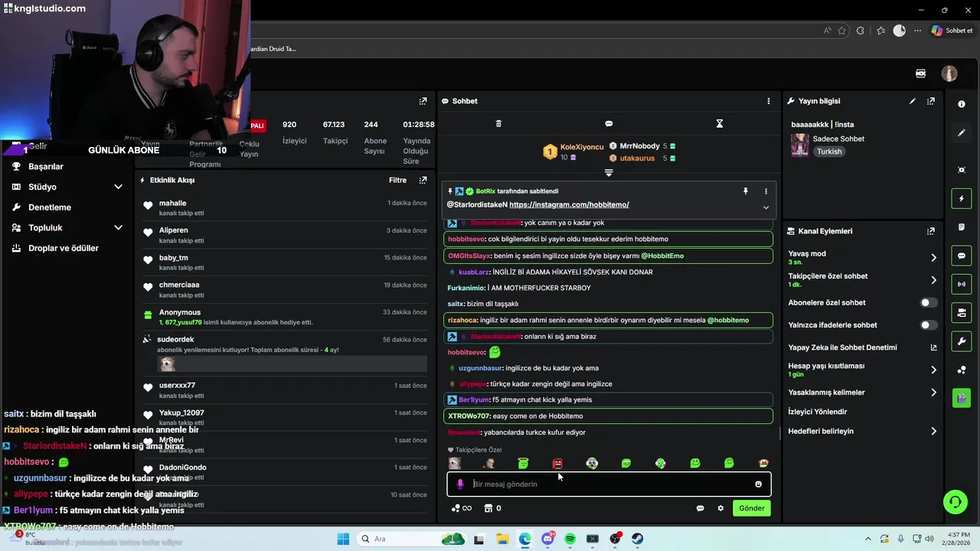The width and height of the screenshot is (980, 551).
Task: Click the green clapperboard sidebar icon
Action: coord(962,398)
